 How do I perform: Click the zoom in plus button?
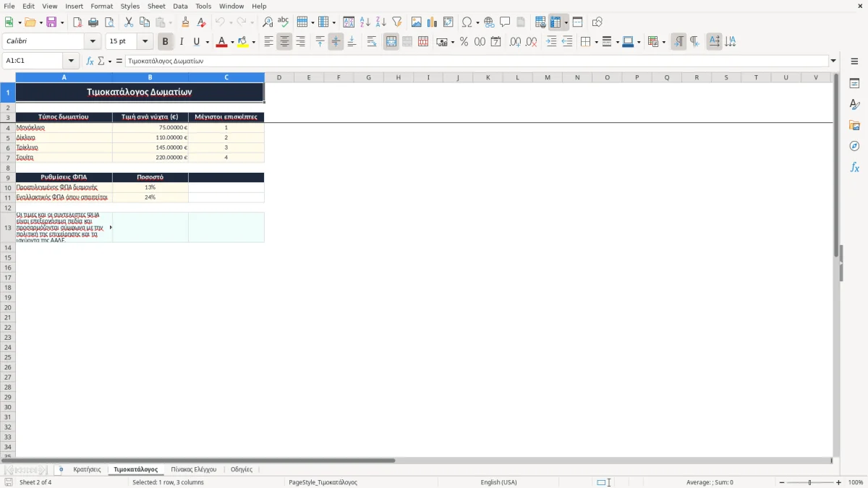tap(838, 482)
